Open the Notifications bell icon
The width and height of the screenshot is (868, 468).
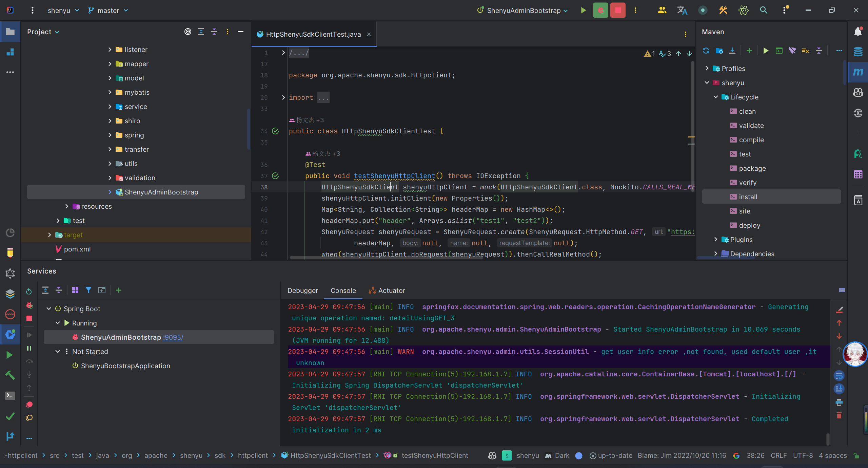[x=858, y=32]
